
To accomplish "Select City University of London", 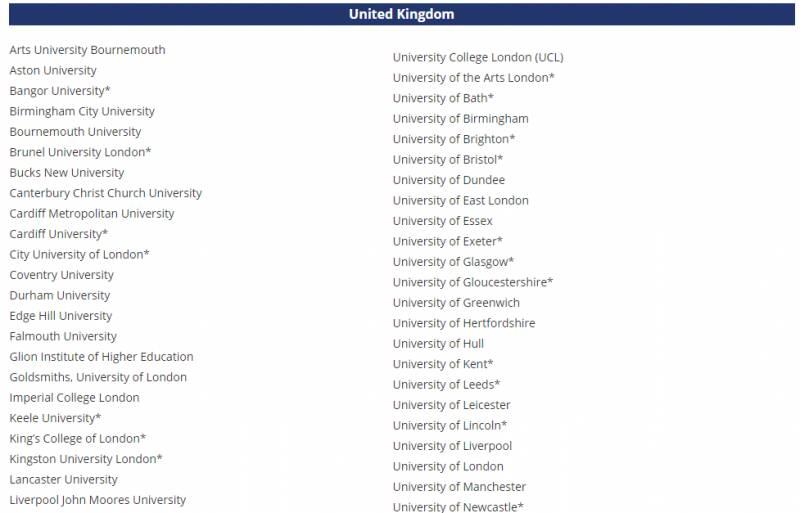I will coord(79,254).
